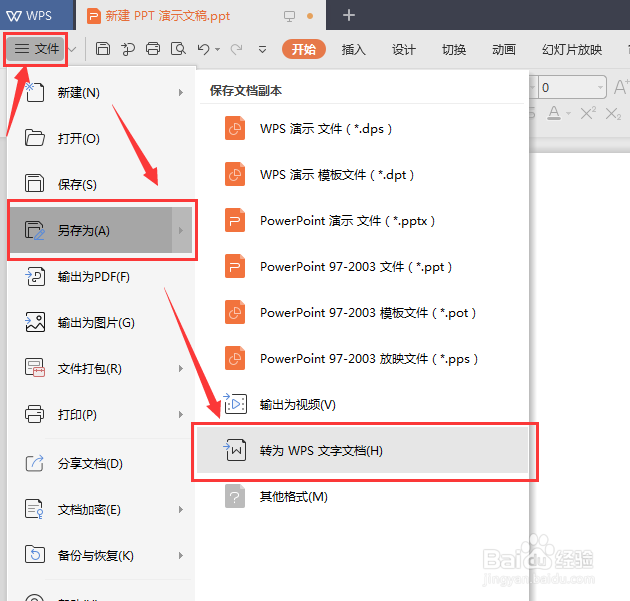The height and width of the screenshot is (601, 630).
Task: Expand the 打印(P) submenu arrow
Action: click(x=181, y=414)
